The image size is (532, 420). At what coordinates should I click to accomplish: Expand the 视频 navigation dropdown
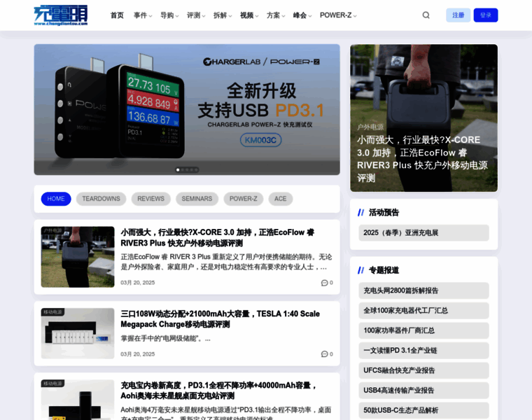point(248,15)
